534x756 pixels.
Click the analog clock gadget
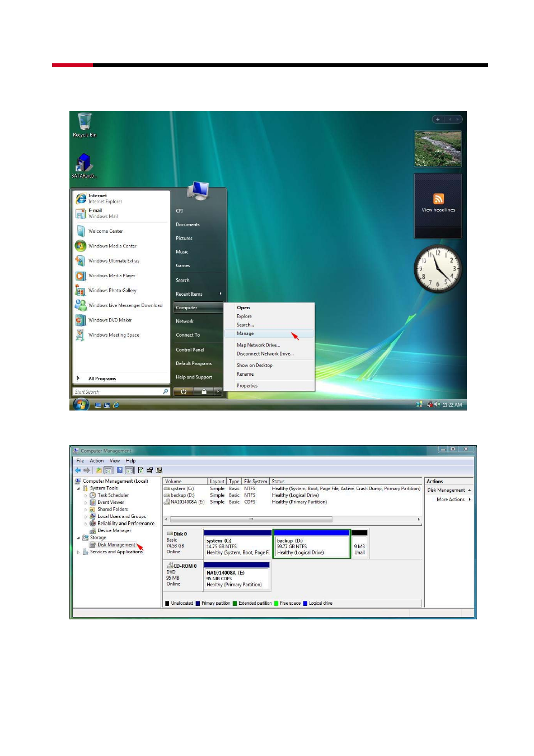(x=438, y=269)
